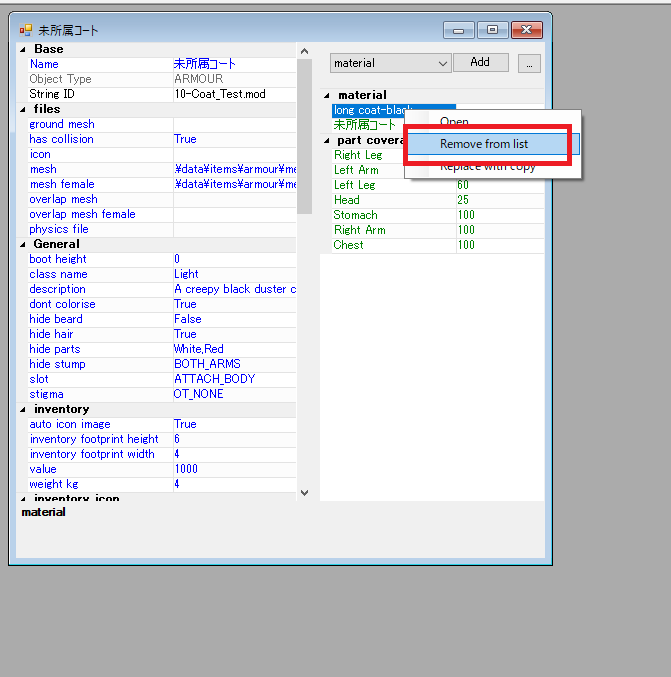The image size is (671, 677).
Task: Select the Right Leg coverage row
Action: pyautogui.click(x=368, y=155)
